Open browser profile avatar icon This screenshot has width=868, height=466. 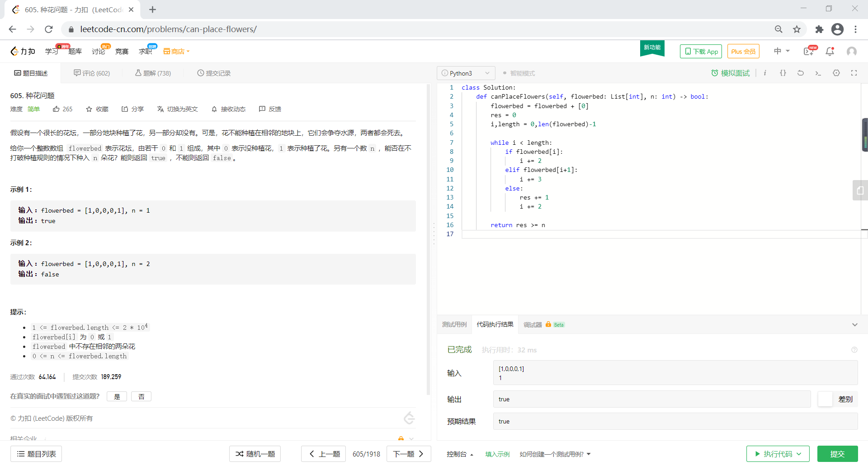(x=837, y=29)
